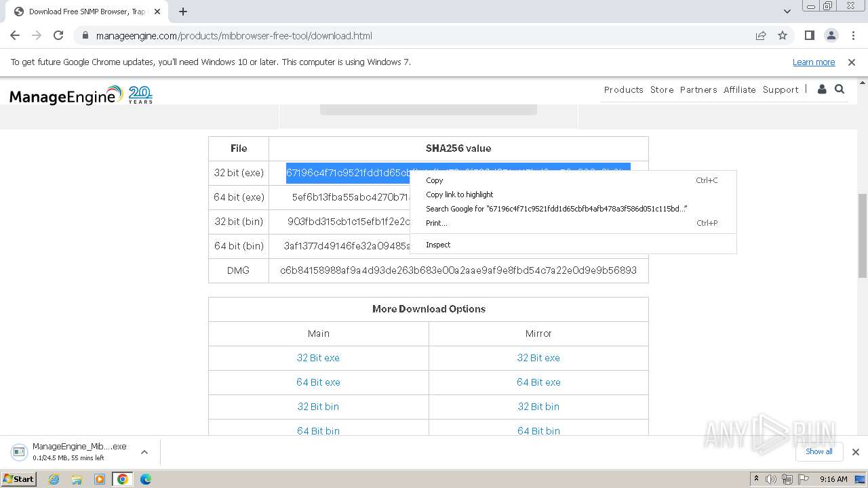Close the downloads bar

pyautogui.click(x=855, y=452)
